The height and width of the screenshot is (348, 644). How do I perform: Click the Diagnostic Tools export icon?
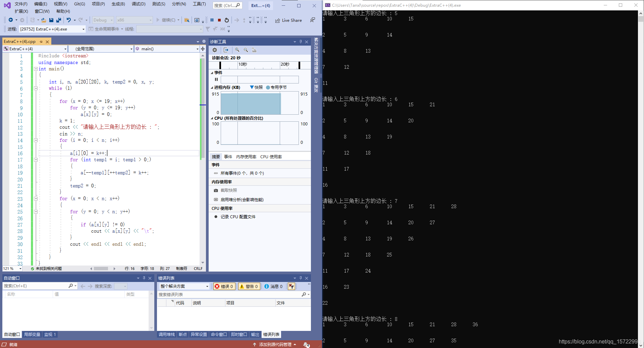click(226, 50)
